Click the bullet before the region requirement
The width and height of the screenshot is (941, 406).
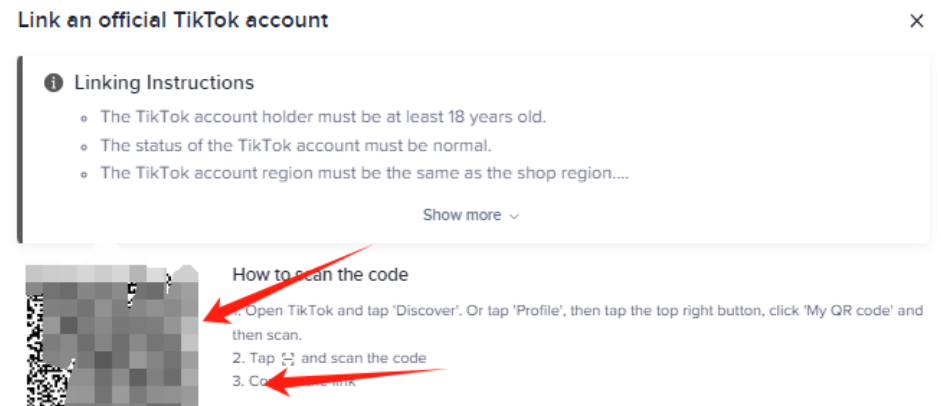tap(85, 174)
